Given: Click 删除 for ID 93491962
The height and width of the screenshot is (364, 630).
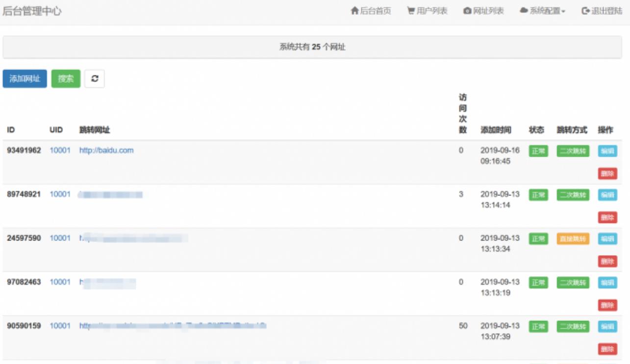Looking at the screenshot, I should tap(607, 173).
